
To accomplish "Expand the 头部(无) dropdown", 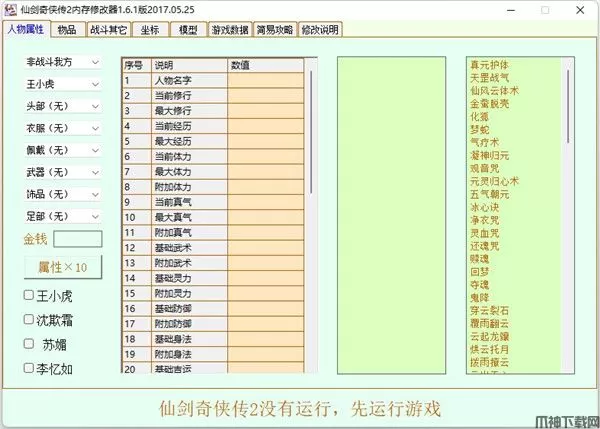I will [x=63, y=106].
